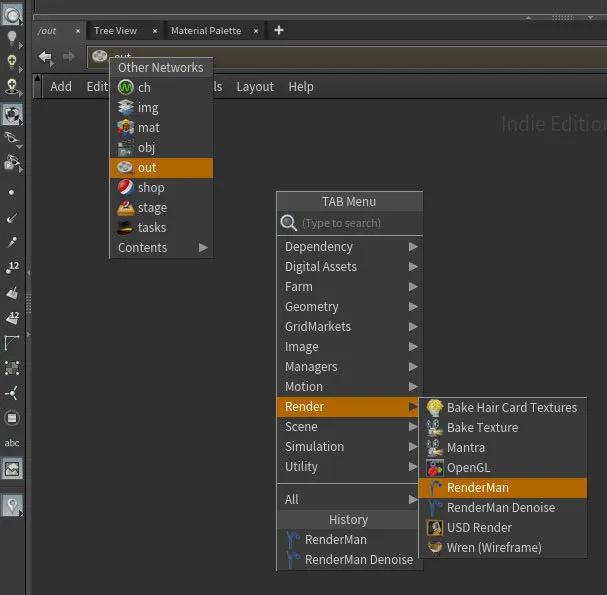Click the magnifier search icon in TAB Menu
The height and width of the screenshot is (595, 607).
point(289,223)
